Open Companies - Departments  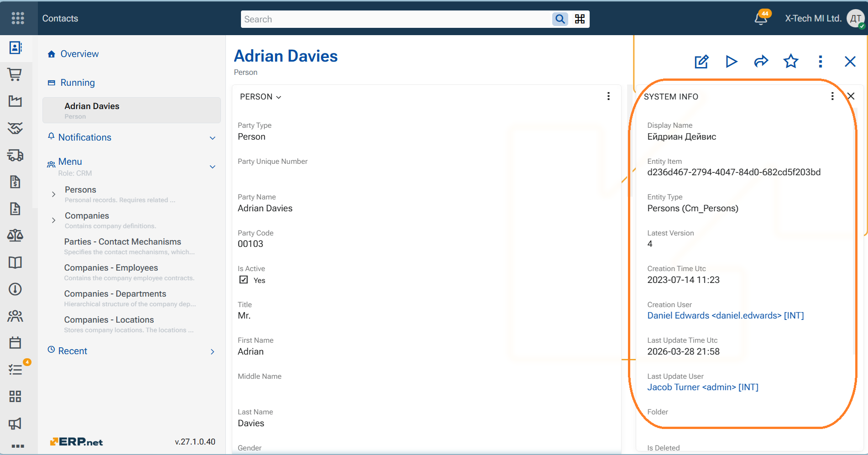(x=115, y=293)
